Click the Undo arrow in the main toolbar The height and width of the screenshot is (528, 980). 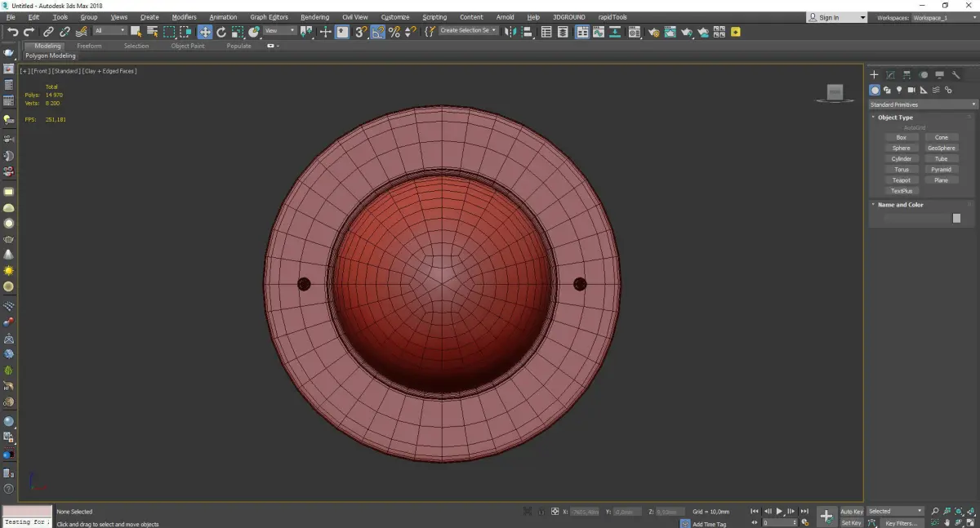pyautogui.click(x=13, y=32)
